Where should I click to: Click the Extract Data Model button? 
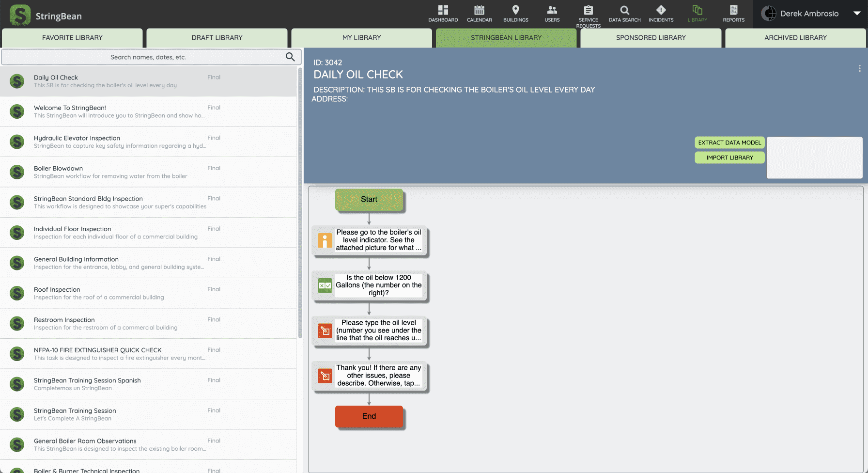tap(729, 142)
